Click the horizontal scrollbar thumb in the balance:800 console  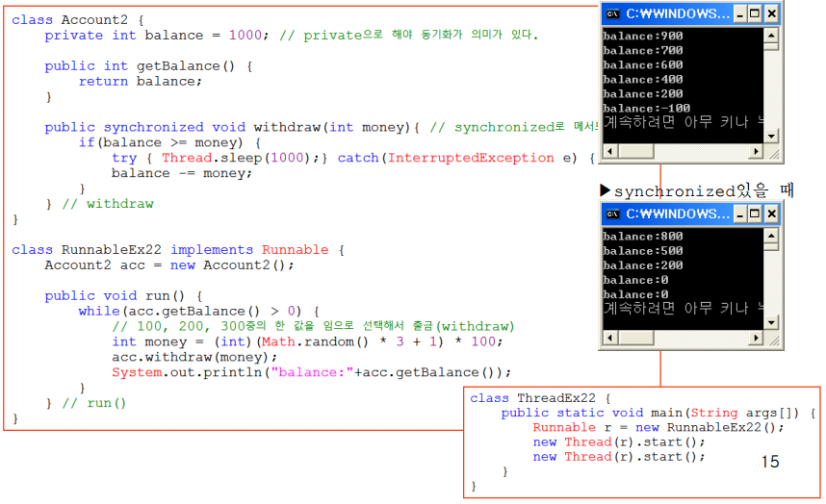tap(635, 338)
